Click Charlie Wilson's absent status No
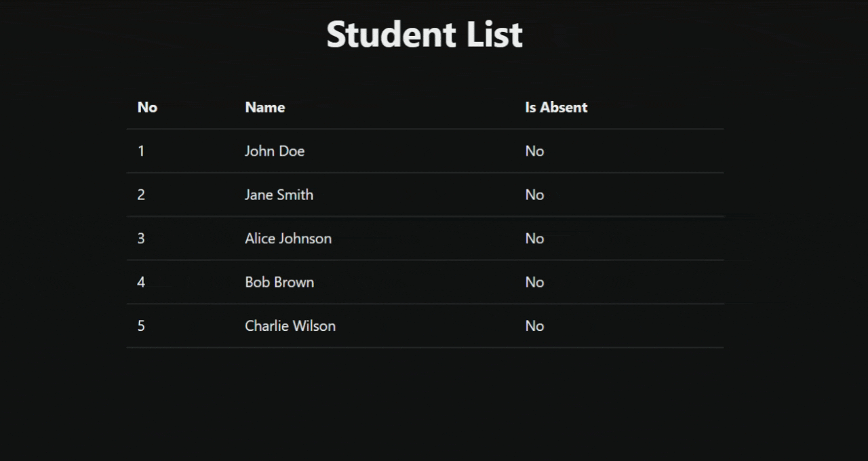Image resolution: width=868 pixels, height=461 pixels. (x=534, y=326)
